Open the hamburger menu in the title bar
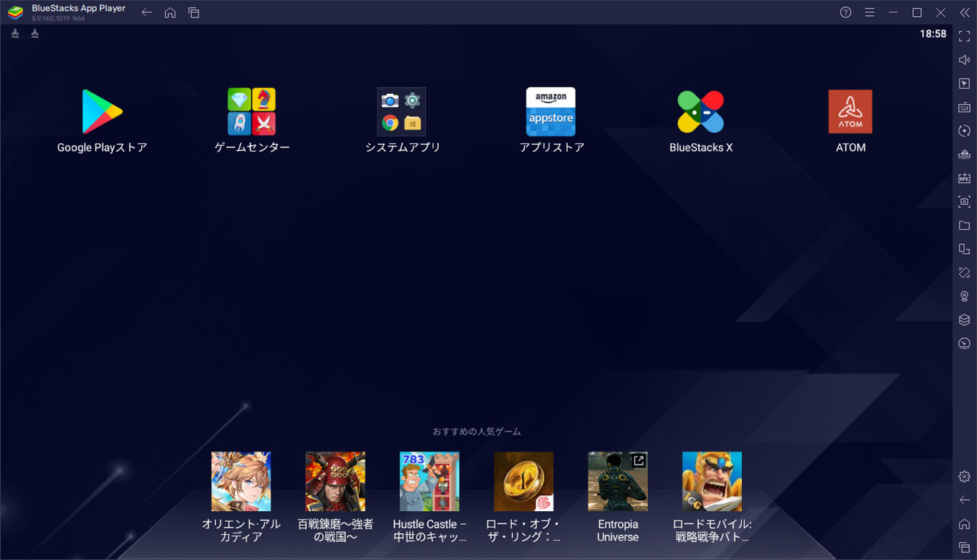977x560 pixels. (869, 12)
